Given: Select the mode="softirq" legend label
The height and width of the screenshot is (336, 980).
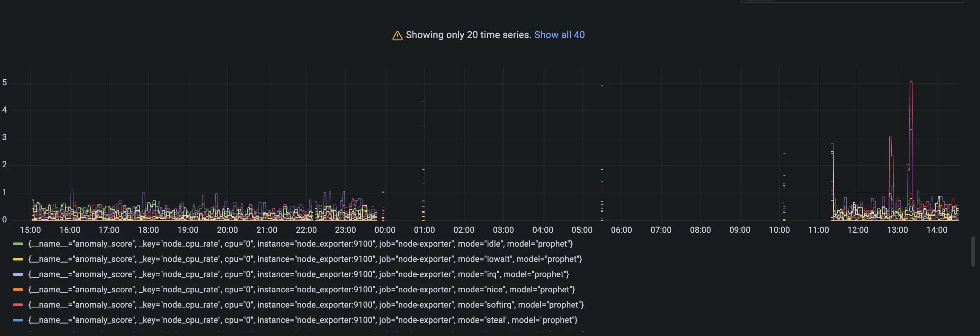Looking at the screenshot, I should 306,305.
